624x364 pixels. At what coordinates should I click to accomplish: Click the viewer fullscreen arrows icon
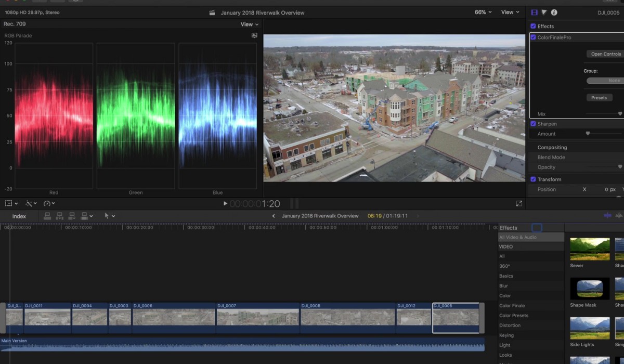[518, 203]
